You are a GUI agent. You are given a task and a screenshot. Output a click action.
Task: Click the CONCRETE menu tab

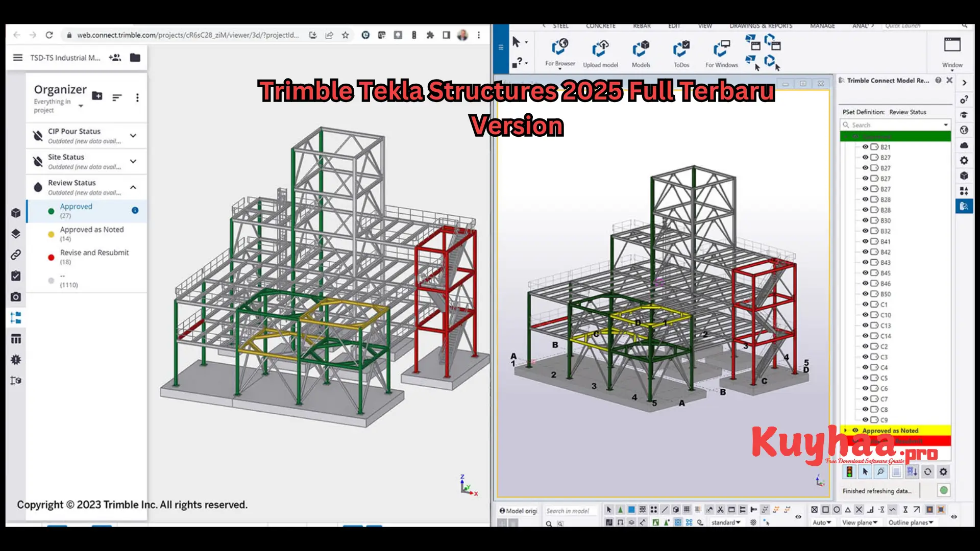600,26
